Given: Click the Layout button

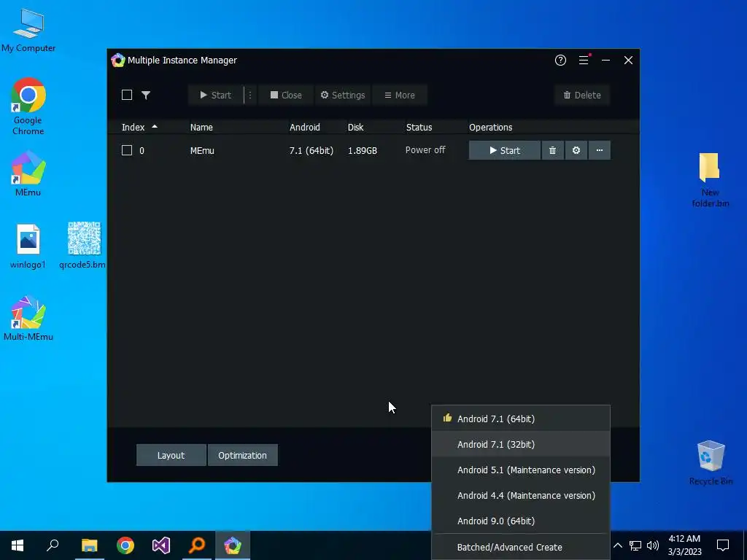Looking at the screenshot, I should coord(171,455).
